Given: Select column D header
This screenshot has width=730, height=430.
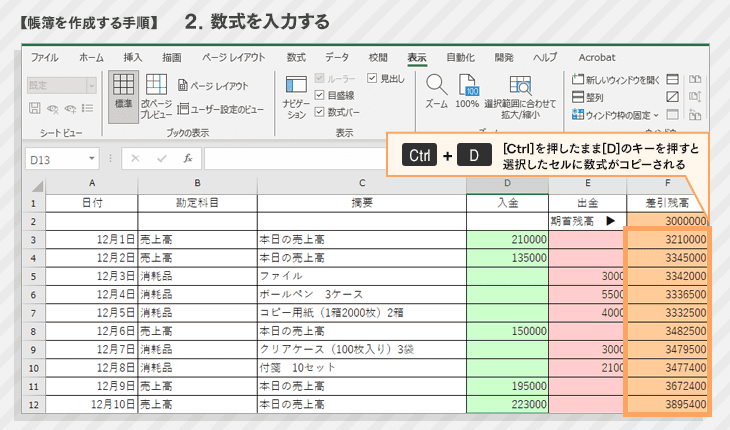Looking at the screenshot, I should click(x=507, y=184).
